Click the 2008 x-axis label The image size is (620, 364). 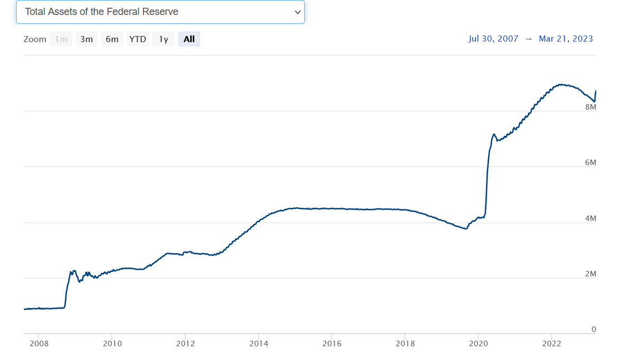click(x=39, y=344)
